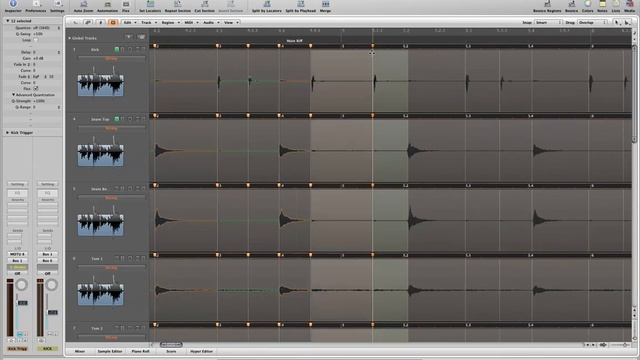Screen dimensions: 640x360
Task: Switch to the Mixer tab
Action: pyautogui.click(x=80, y=351)
